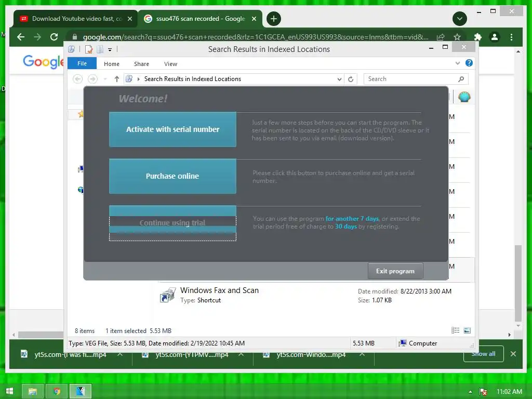The image size is (532, 399).
Task: Open Chrome extensions puzzle icon
Action: (478, 37)
